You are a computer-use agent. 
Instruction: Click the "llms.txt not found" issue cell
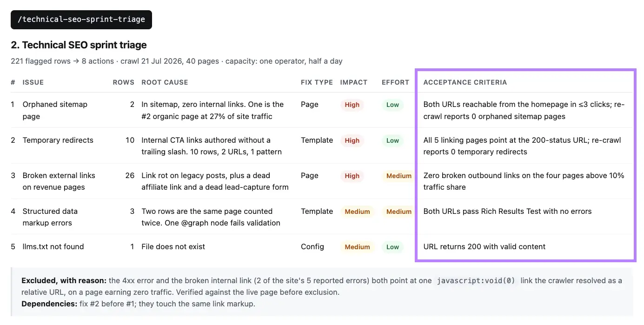tap(53, 246)
